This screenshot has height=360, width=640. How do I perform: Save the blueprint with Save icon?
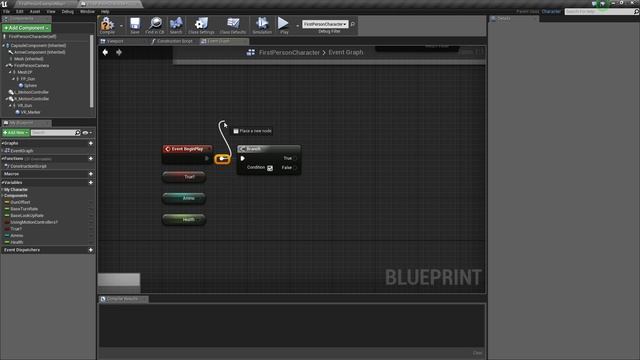135,24
